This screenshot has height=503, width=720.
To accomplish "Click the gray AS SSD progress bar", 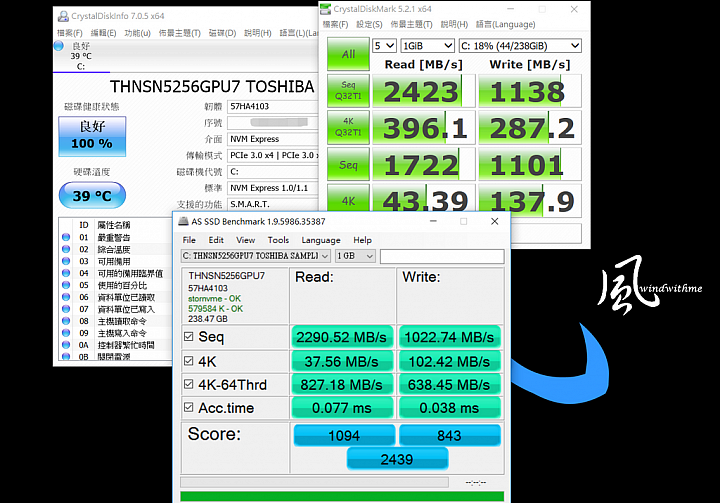I will [315, 482].
